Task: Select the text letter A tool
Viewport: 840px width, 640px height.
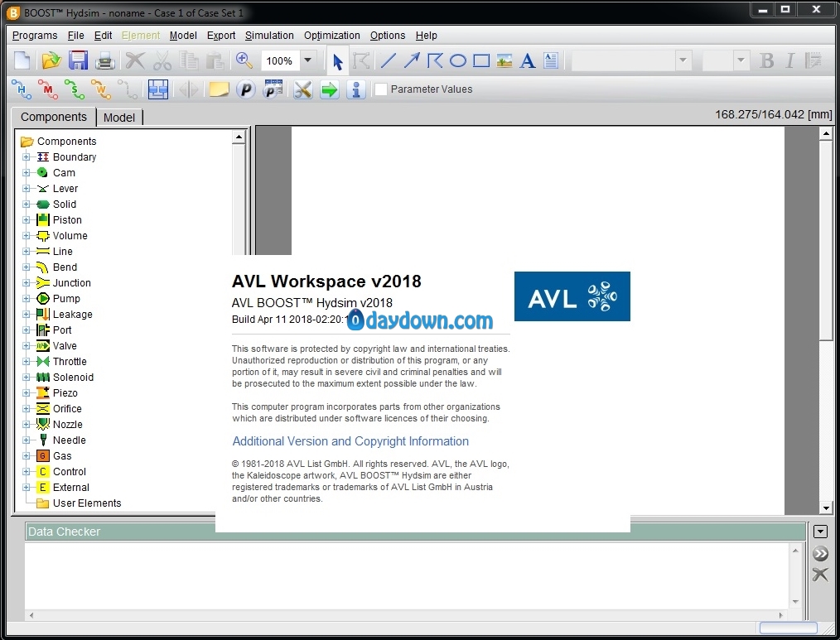Action: [528, 60]
